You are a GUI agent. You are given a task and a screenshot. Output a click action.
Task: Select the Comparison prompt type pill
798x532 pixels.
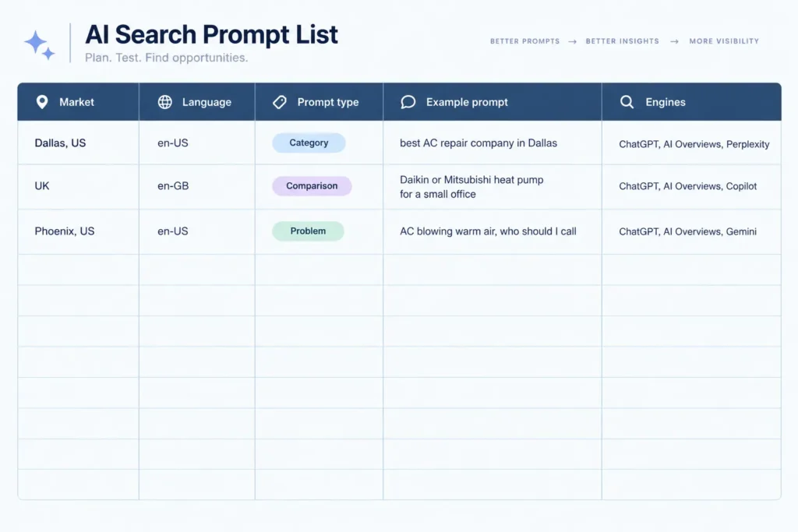pos(312,186)
